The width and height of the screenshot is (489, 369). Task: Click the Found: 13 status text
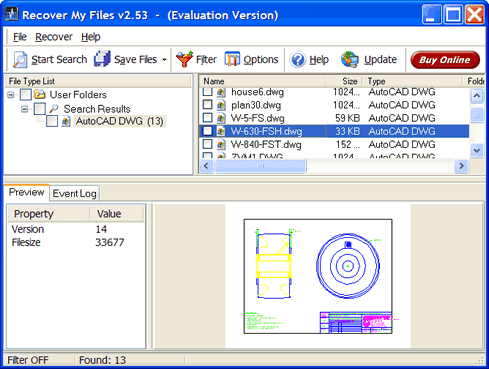coord(102,360)
